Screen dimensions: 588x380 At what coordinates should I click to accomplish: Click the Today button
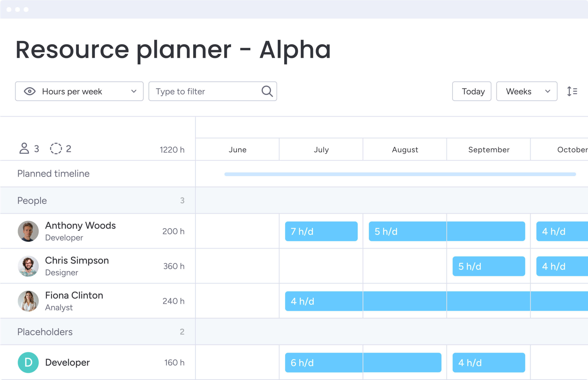pos(472,91)
